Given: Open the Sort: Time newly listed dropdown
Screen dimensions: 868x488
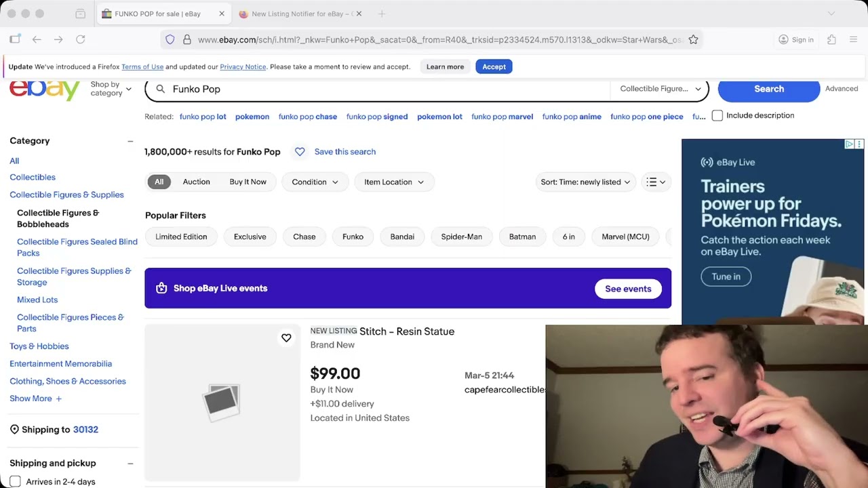Looking at the screenshot, I should 585,182.
